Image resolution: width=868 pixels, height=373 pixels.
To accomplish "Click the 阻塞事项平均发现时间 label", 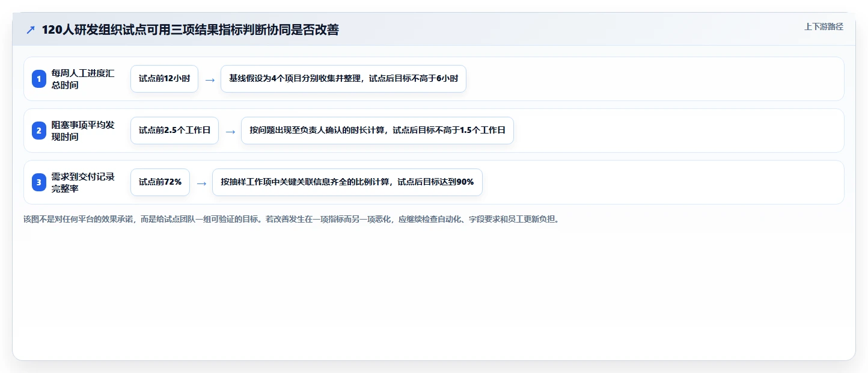I will [x=83, y=131].
